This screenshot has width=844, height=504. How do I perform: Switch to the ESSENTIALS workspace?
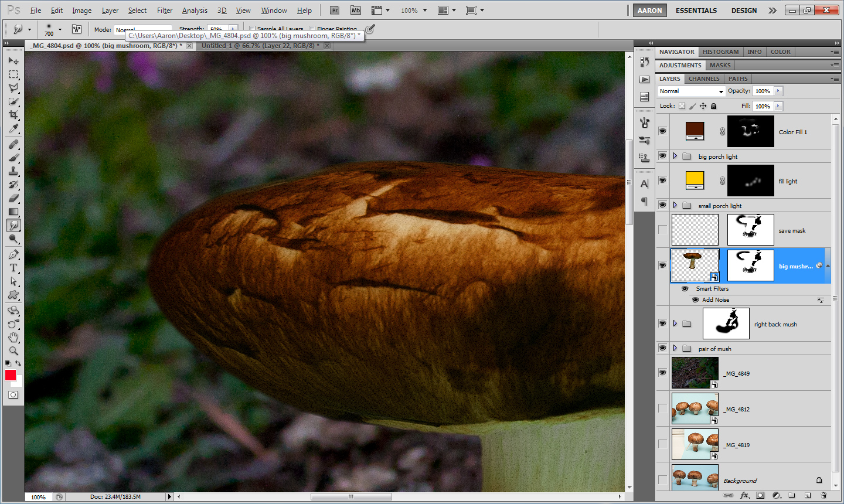tap(696, 11)
